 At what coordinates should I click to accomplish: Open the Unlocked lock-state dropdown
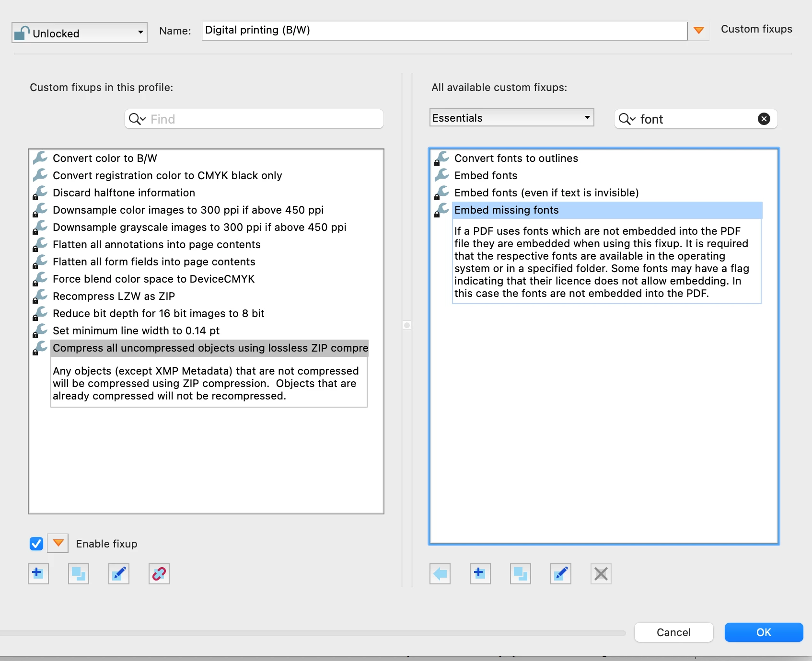pos(80,33)
